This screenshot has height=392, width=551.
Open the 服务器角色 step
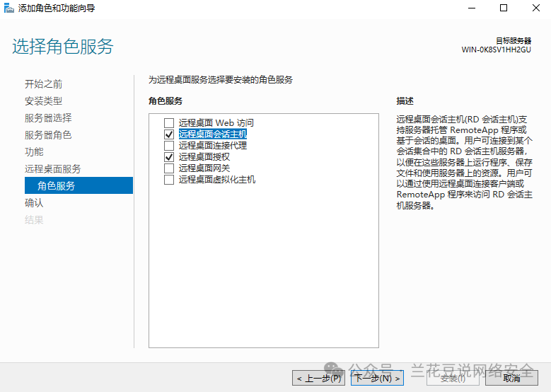pos(48,134)
